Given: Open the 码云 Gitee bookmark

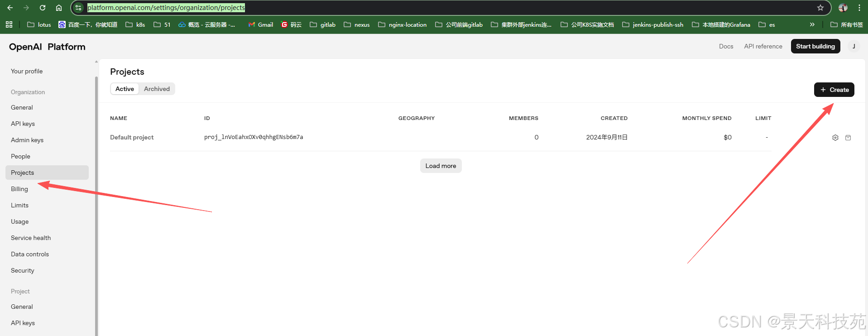Looking at the screenshot, I should point(291,24).
